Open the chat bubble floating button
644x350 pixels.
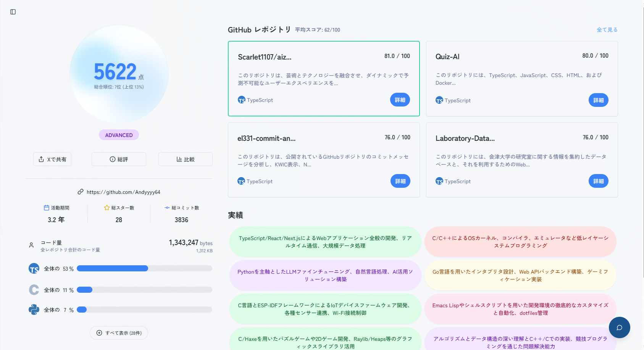tap(619, 327)
